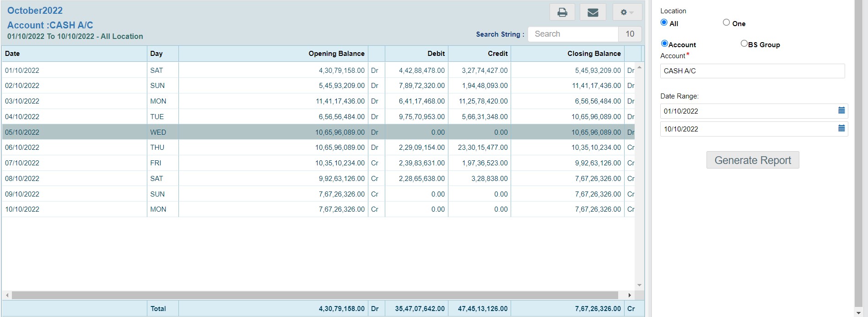Viewport: 868px width, 317px height.
Task: Click the table's vertical scrollbar down arrow
Action: click(x=639, y=285)
